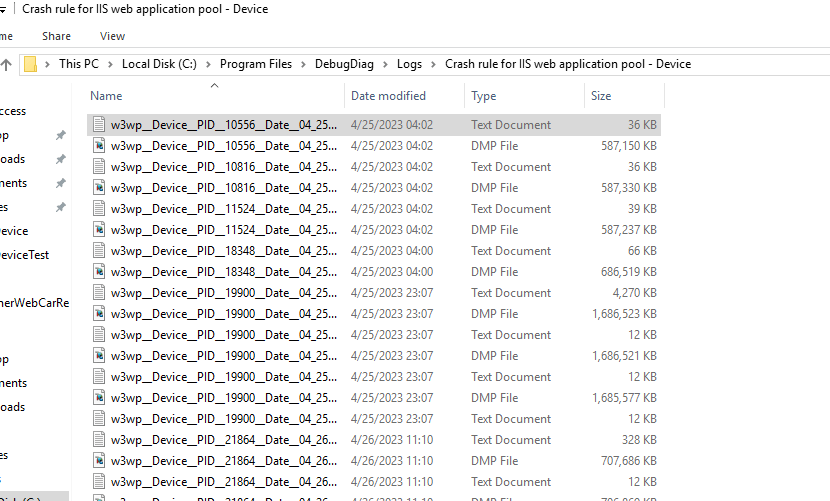Expand chevron before This PC in address bar
The image size is (830, 501).
pyautogui.click(x=47, y=64)
